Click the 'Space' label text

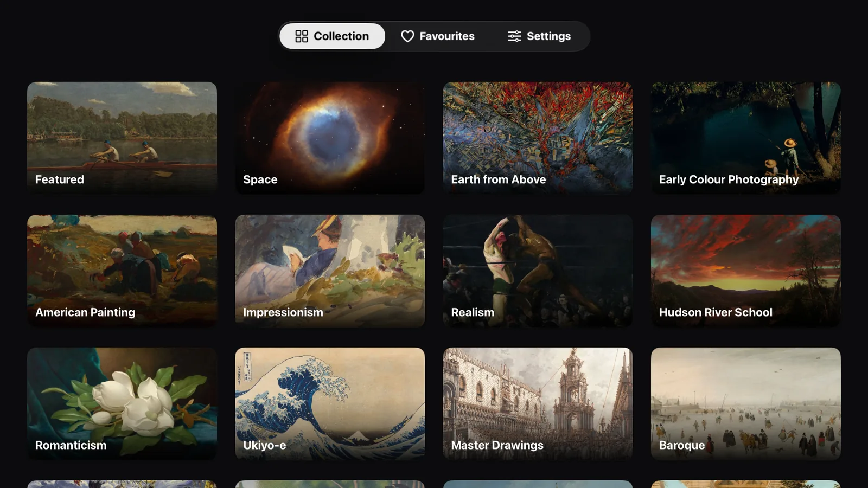[260, 180]
